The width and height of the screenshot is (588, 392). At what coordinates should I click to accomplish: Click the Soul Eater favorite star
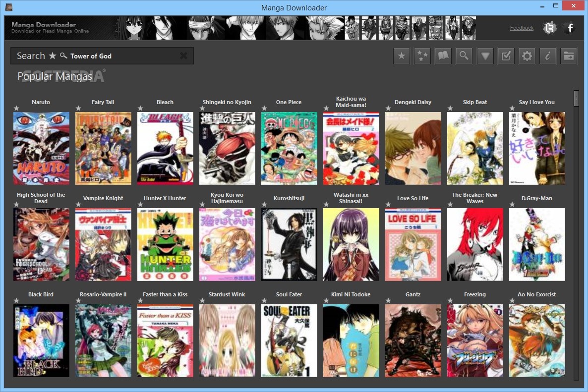[x=264, y=300]
